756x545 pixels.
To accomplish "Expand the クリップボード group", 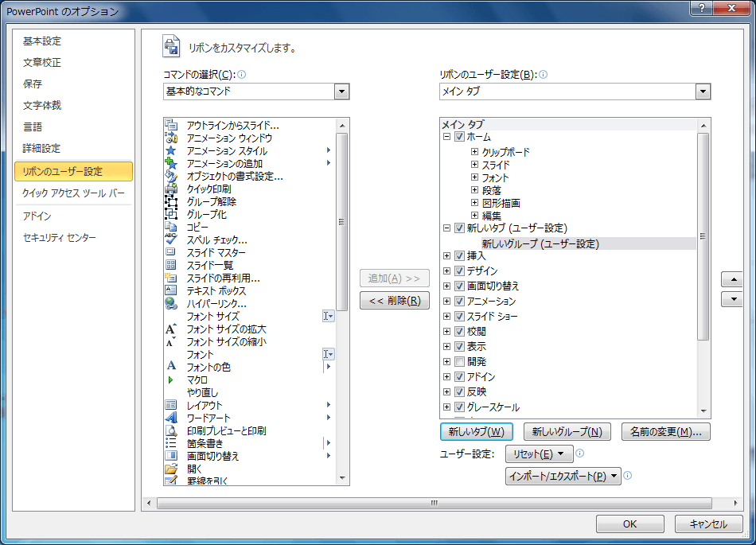I will click(x=474, y=152).
